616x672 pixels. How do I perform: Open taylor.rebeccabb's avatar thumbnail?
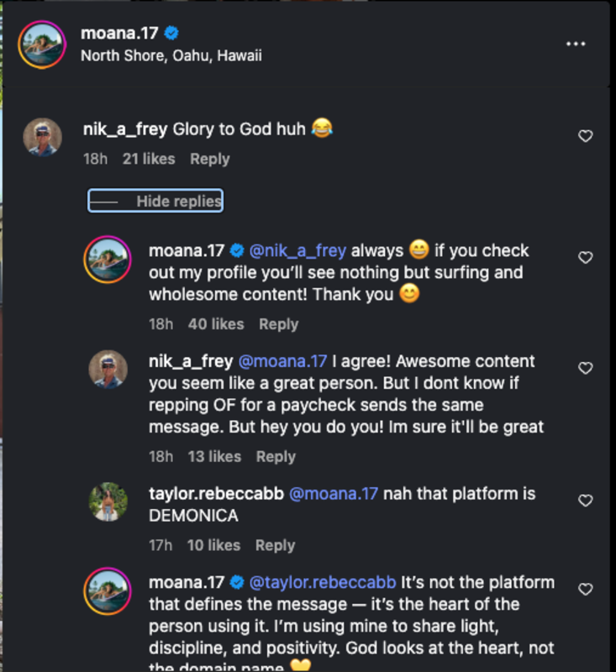tap(108, 502)
